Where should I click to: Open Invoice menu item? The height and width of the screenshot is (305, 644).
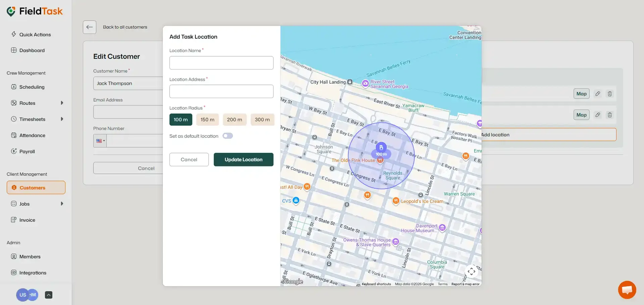pyautogui.click(x=27, y=220)
